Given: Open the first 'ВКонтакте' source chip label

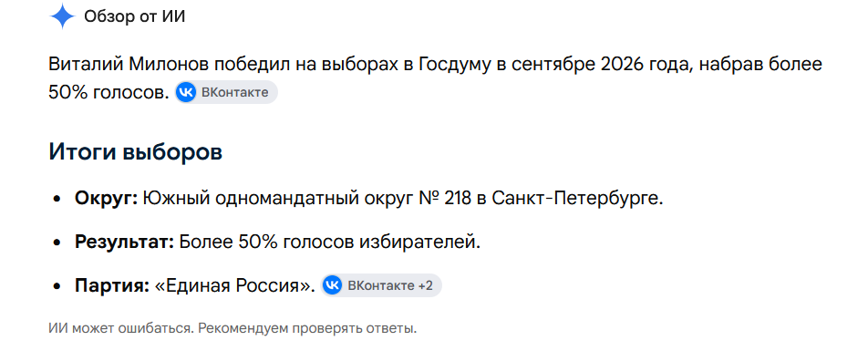Looking at the screenshot, I should 234,92.
